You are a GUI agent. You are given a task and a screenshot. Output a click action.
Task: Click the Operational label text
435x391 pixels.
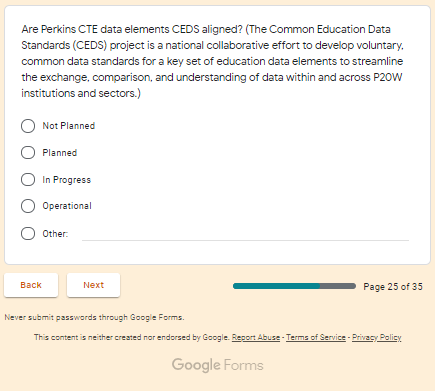pos(67,206)
